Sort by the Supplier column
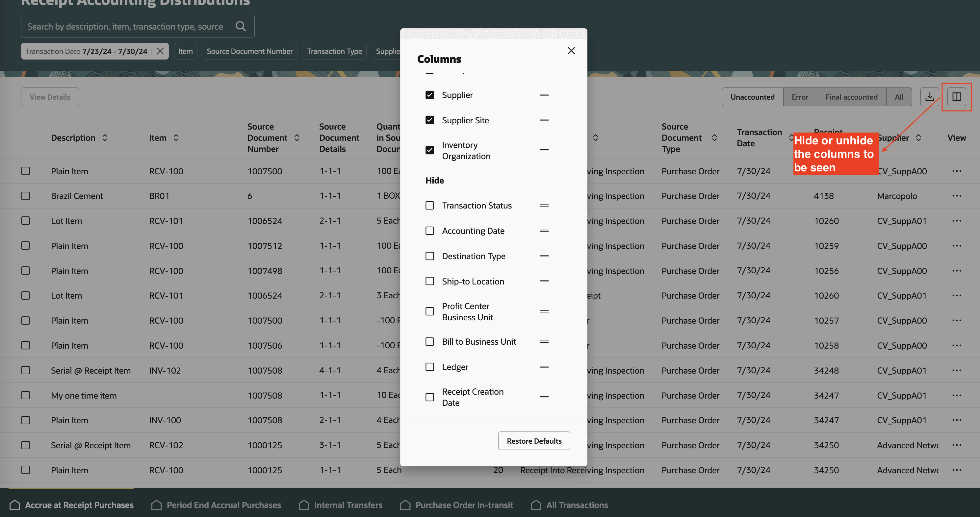The height and width of the screenshot is (517, 980). [918, 138]
